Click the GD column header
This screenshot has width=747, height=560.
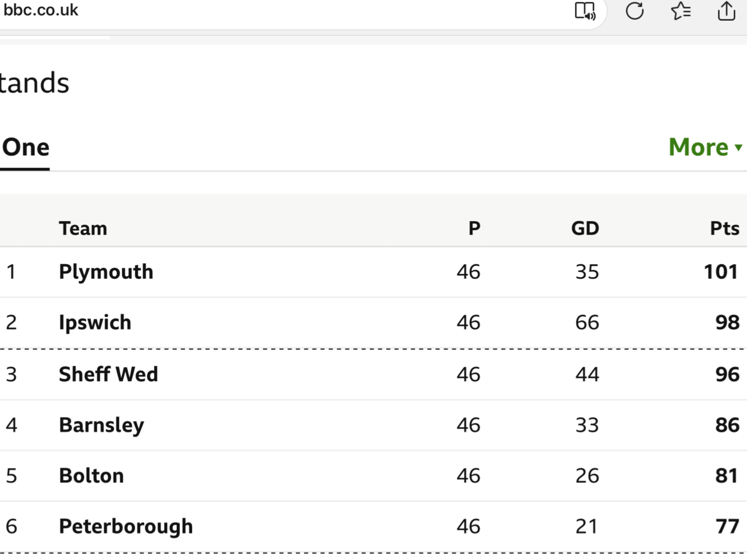click(585, 229)
